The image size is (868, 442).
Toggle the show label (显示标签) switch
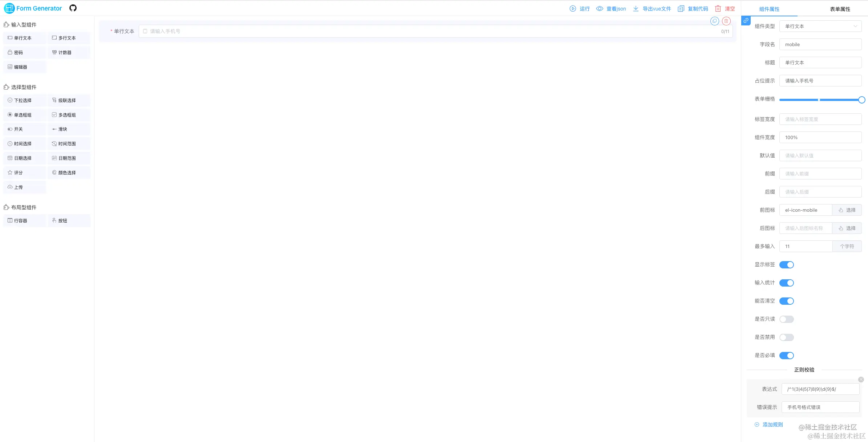click(786, 265)
